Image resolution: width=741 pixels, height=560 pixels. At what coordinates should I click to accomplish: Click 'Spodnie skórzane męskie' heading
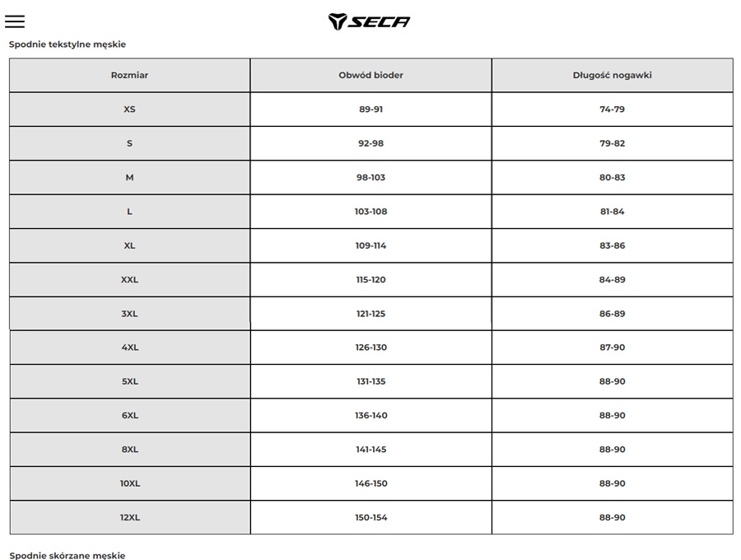[68, 556]
